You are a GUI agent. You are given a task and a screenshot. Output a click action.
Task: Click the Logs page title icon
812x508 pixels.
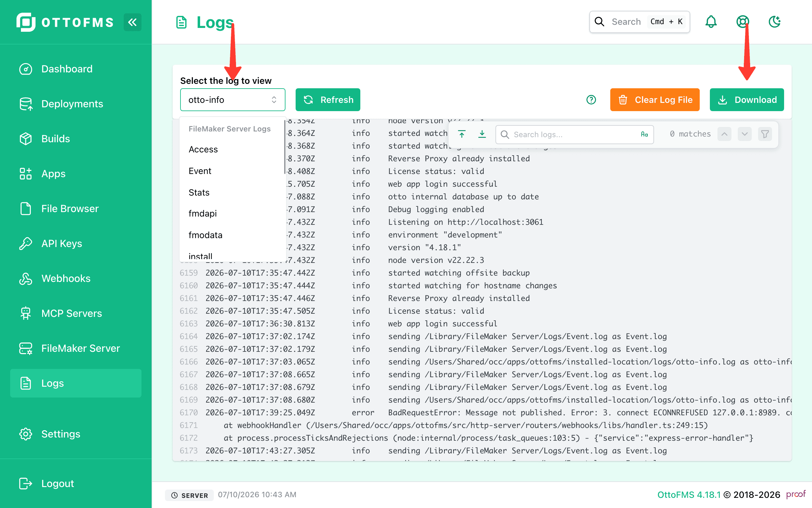(x=181, y=22)
